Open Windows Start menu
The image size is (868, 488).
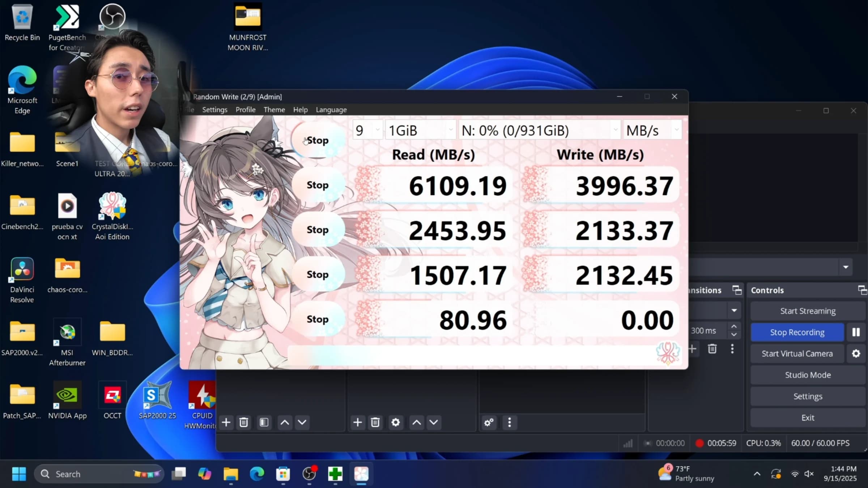(x=19, y=474)
